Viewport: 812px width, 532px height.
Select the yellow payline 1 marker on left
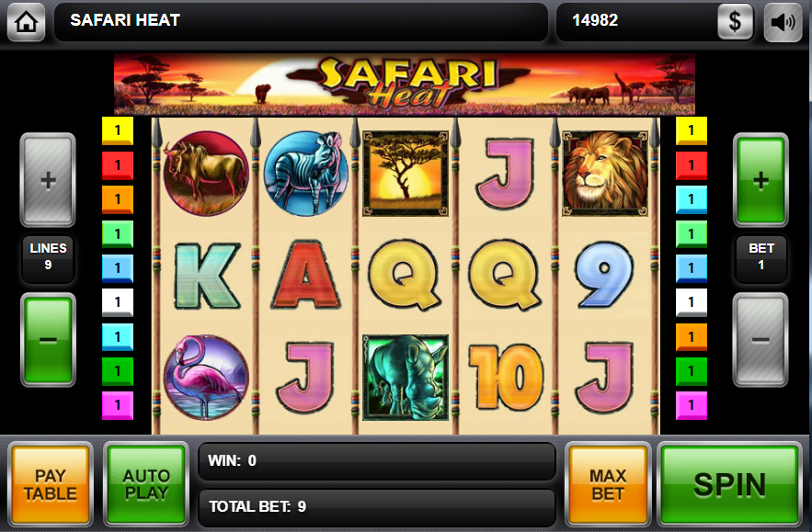pos(118,130)
